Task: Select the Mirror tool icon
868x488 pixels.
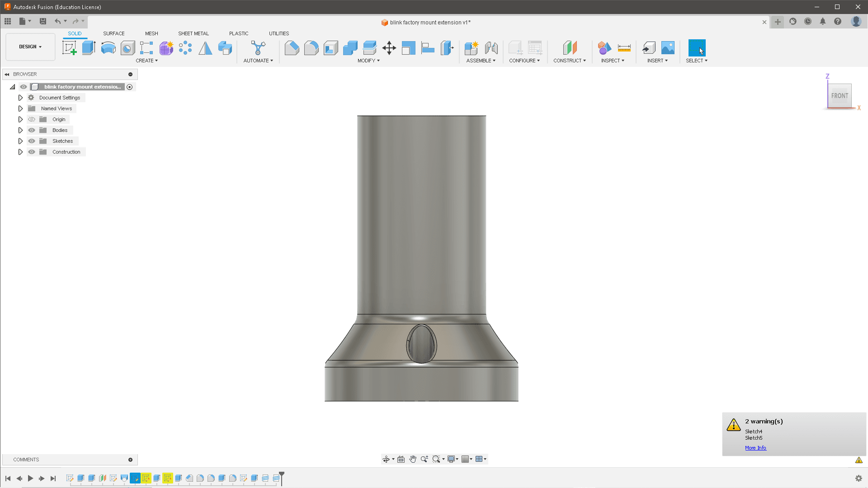Action: coord(205,47)
